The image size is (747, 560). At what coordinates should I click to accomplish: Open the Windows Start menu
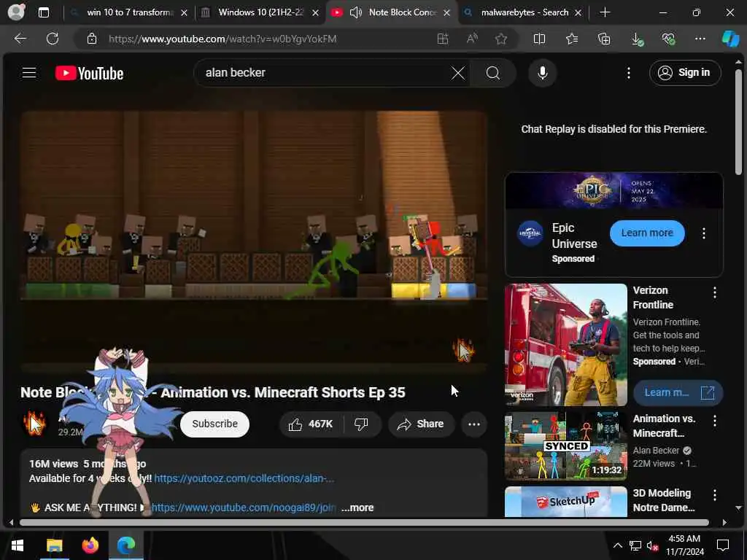pos(18,545)
